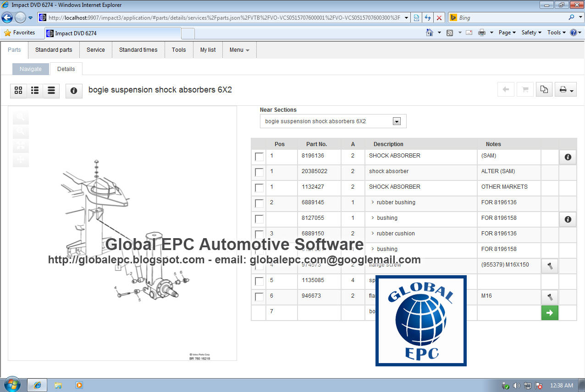Image resolution: width=585 pixels, height=392 pixels.
Task: Open the Near Sections dropdown
Action: [397, 121]
